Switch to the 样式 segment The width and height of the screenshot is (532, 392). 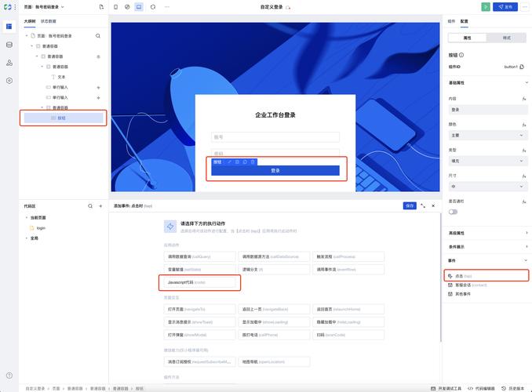[x=506, y=37]
